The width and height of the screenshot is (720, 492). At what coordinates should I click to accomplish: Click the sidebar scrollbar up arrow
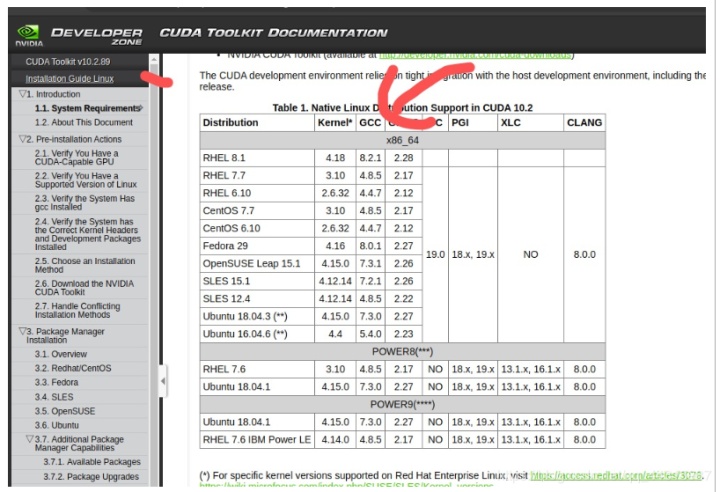154,60
